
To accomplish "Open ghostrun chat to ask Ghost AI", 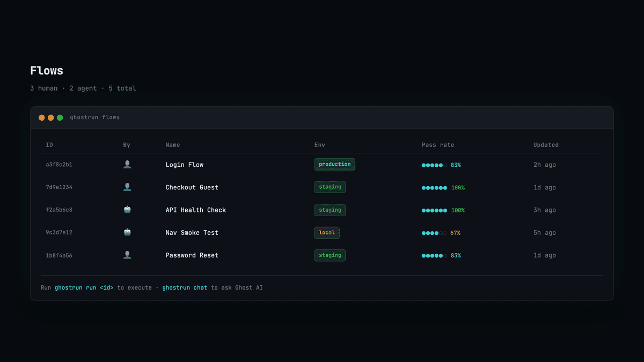I will [x=185, y=287].
